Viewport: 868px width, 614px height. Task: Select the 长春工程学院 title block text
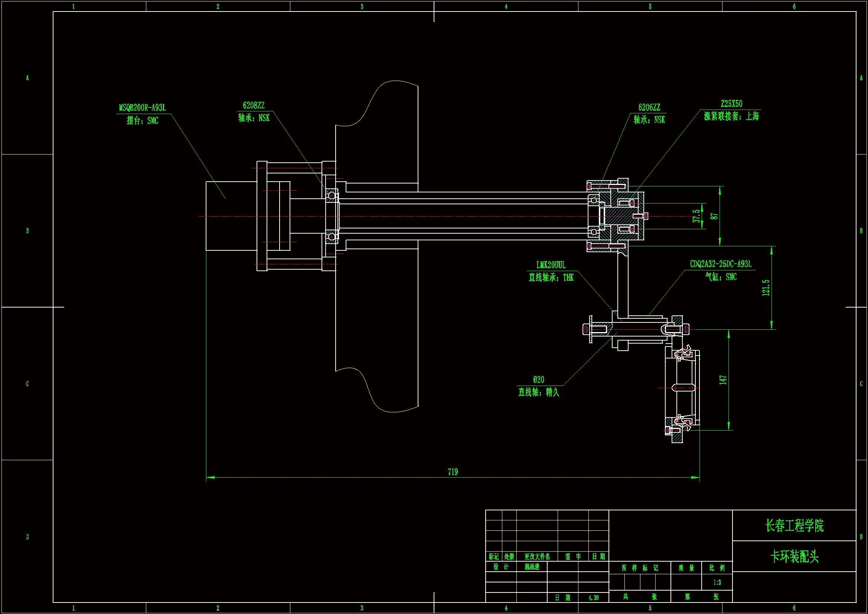794,526
